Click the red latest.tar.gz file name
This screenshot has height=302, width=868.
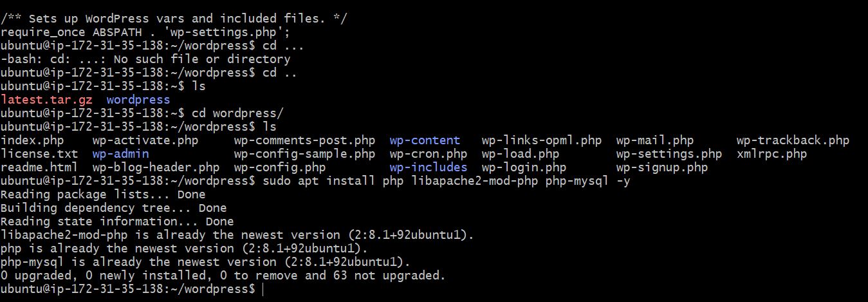click(x=46, y=100)
